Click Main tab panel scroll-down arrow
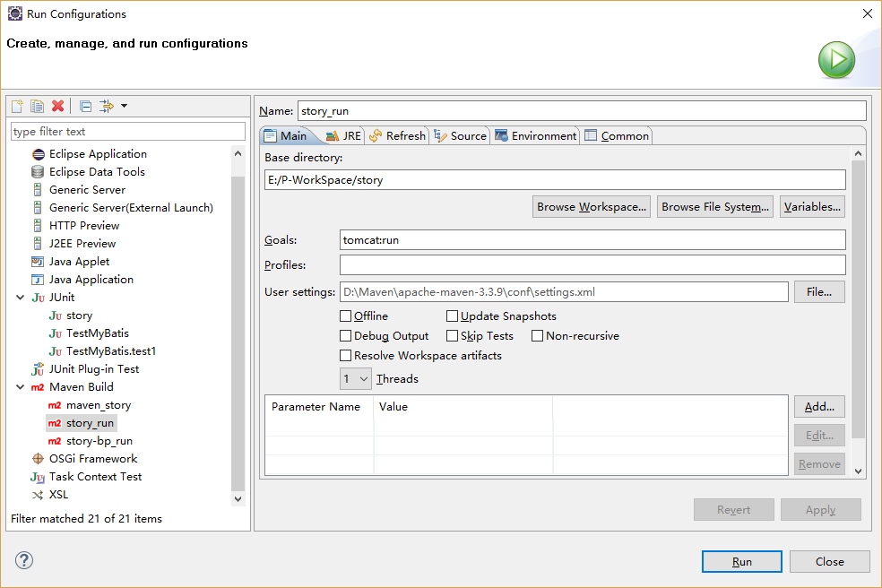882x588 pixels. 858,471
